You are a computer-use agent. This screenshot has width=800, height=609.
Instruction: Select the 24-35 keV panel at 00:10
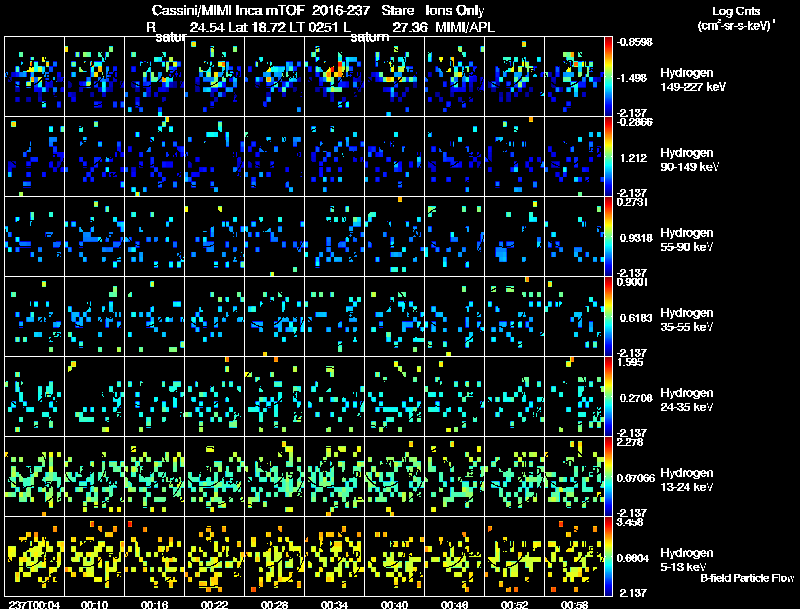(94, 396)
